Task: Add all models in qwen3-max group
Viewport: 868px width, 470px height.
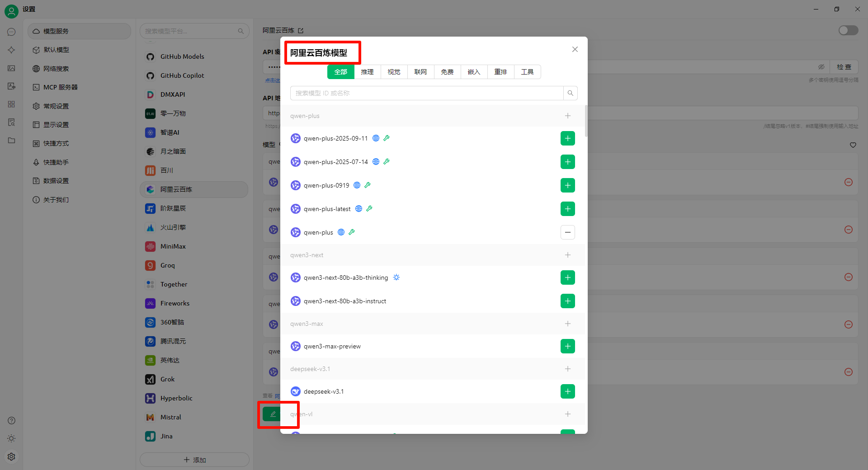Action: tap(567, 324)
